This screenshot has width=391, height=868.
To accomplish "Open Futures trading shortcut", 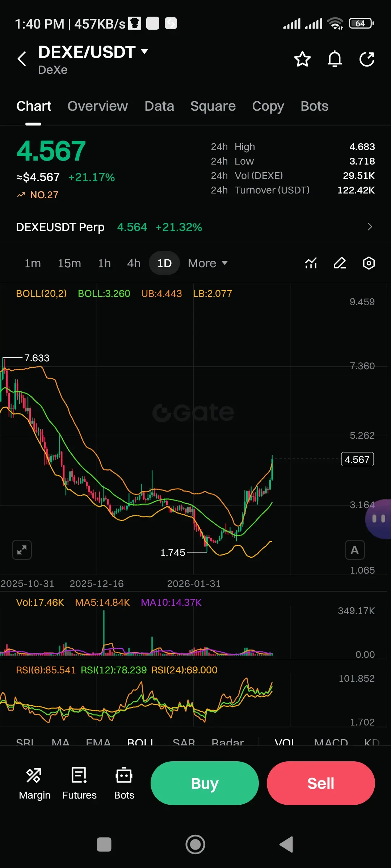I will (79, 783).
